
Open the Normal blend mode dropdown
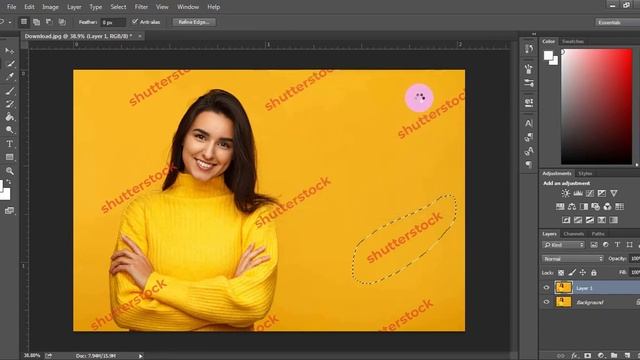(x=573, y=259)
